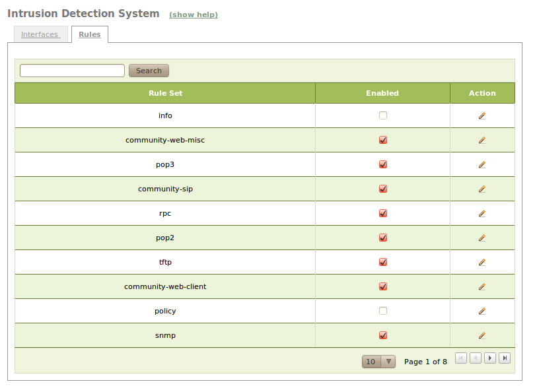
Task: Edit the rpc rule set
Action: tap(482, 213)
